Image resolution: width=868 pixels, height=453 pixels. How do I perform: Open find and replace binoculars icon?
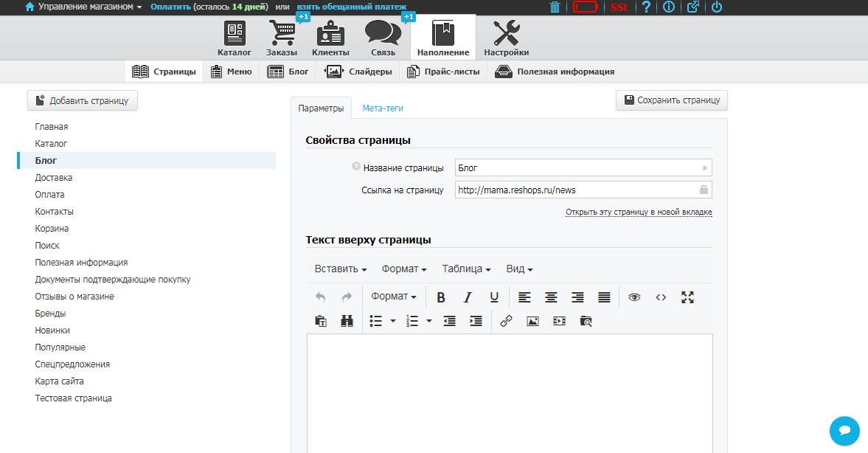coord(347,321)
